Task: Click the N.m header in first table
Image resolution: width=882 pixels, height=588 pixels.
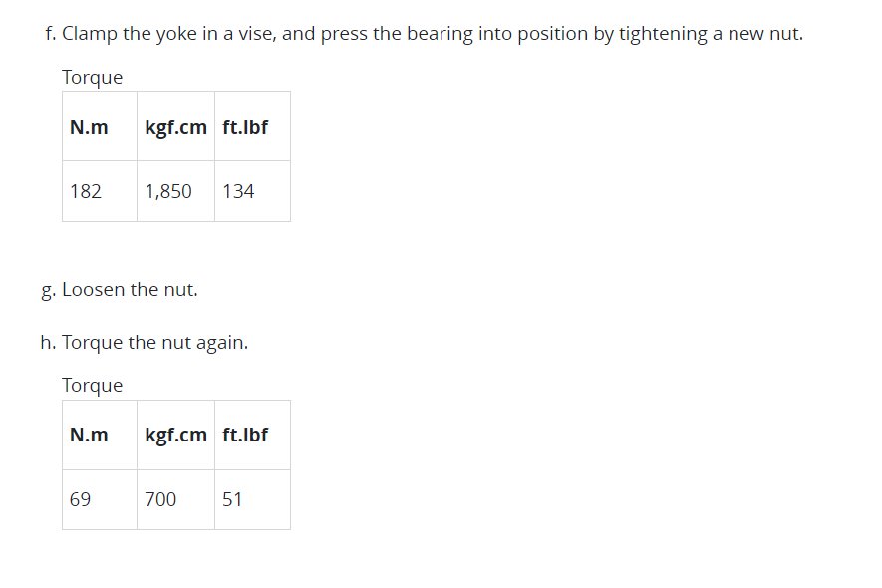Action: (x=100, y=127)
